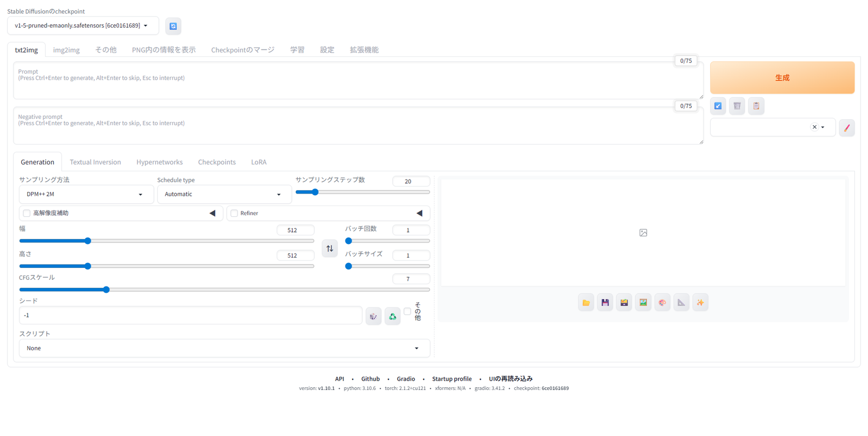Open output folder icon
This screenshot has height=436, width=868.
click(586, 303)
